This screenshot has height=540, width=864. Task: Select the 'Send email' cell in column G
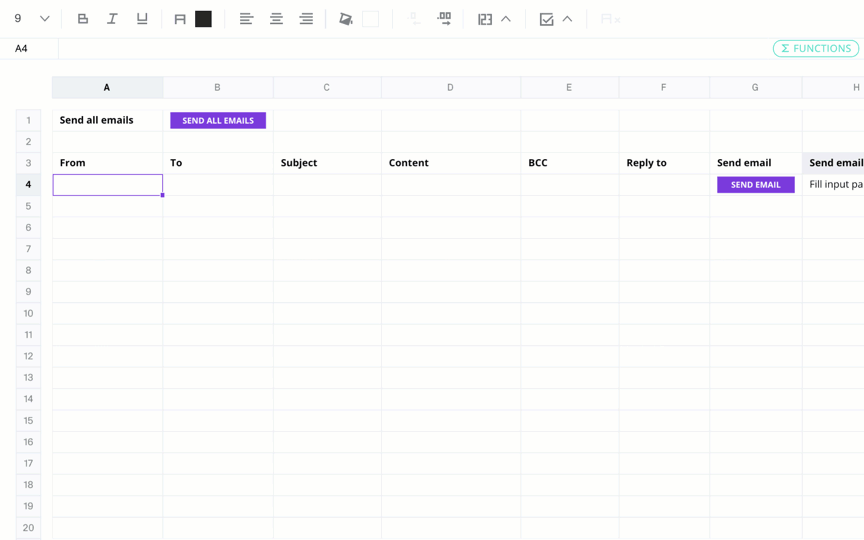[755, 163]
